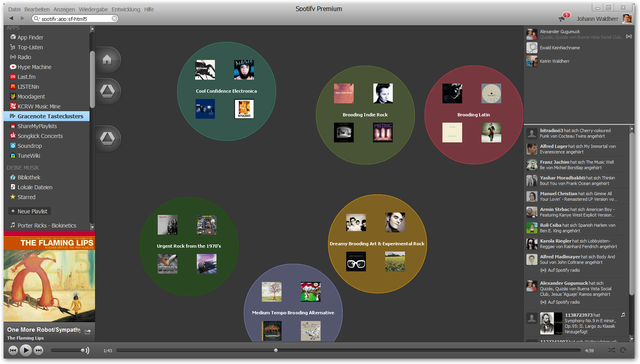Open Bibliothek under DEINE MUSIK
This screenshot has width=640, height=364.
tap(47, 177)
